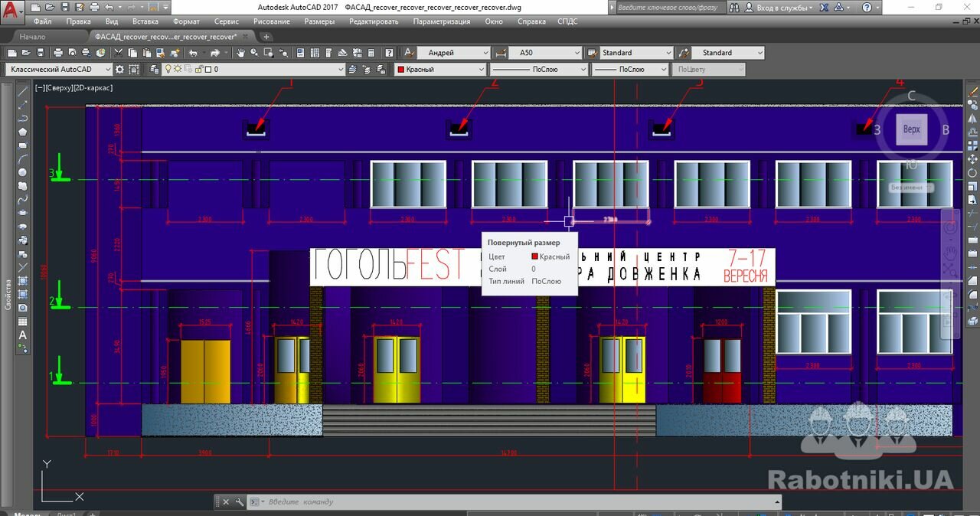The height and width of the screenshot is (516, 980).
Task: Click the Plot (print) icon in the toolbar
Action: [58, 53]
